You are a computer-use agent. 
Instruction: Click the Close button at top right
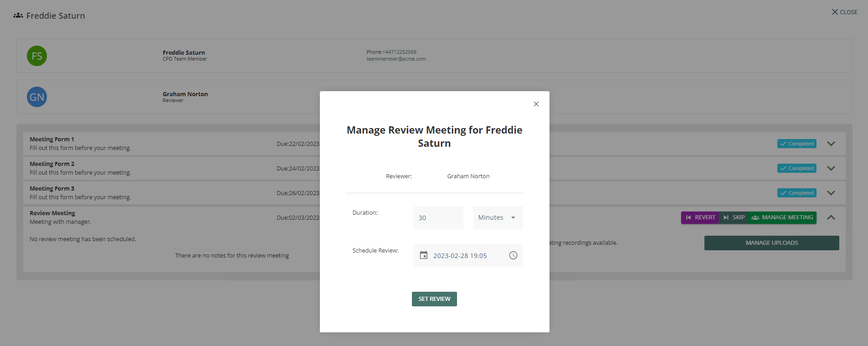tap(844, 12)
